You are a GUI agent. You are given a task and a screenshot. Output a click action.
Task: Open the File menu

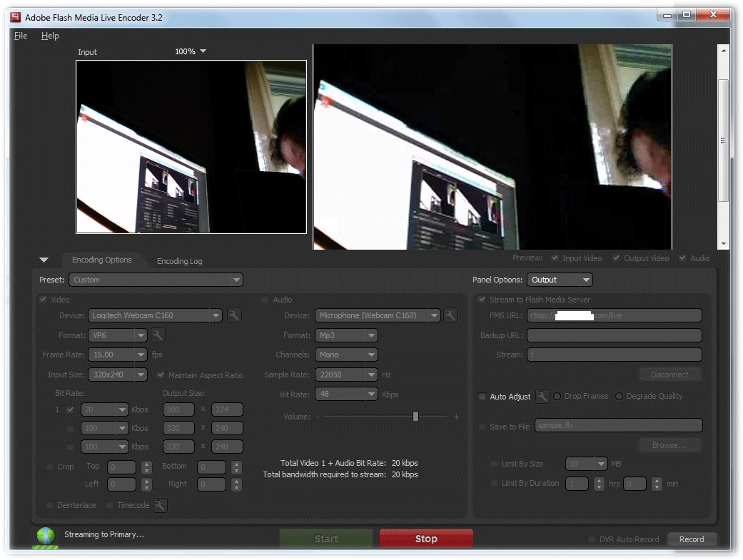[21, 36]
